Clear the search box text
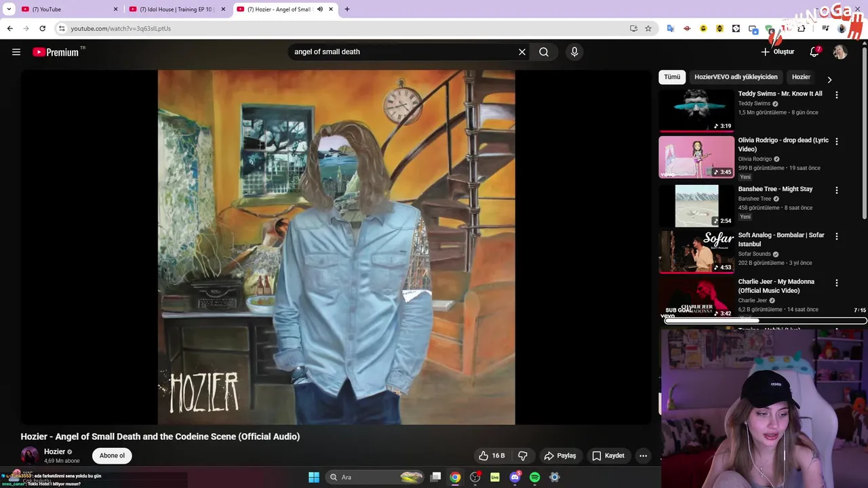Viewport: 868px width, 488px height. [522, 52]
